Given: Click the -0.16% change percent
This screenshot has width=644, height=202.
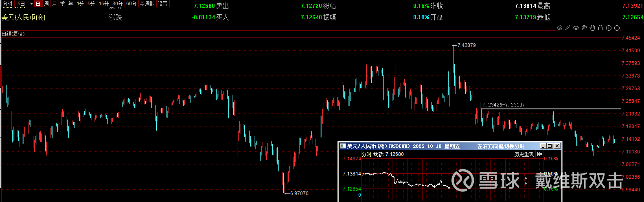Looking at the screenshot, I should 420,6.
